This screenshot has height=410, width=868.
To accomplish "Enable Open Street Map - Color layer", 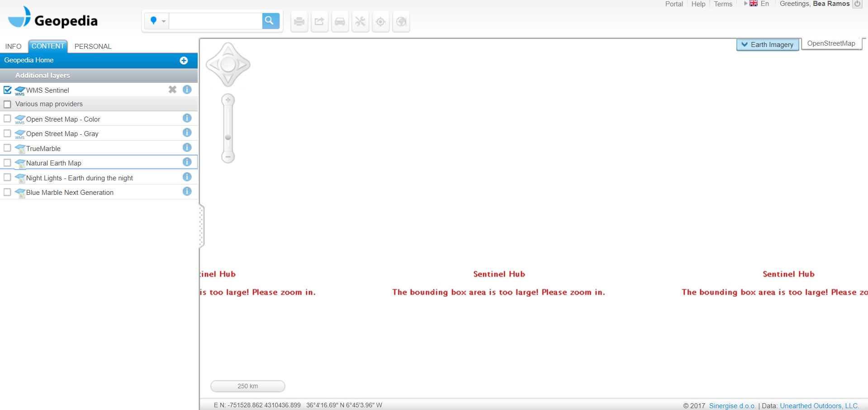I will point(7,118).
